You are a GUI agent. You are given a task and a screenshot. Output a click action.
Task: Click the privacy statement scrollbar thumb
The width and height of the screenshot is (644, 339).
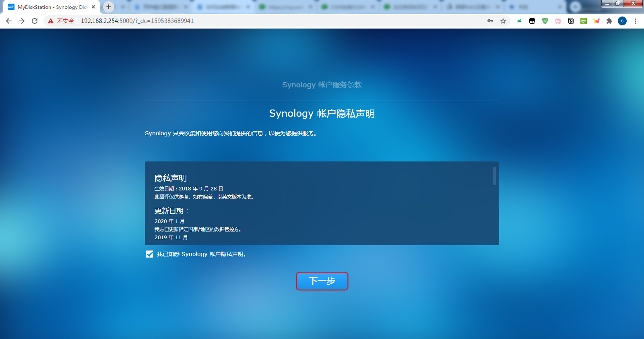pyautogui.click(x=494, y=176)
